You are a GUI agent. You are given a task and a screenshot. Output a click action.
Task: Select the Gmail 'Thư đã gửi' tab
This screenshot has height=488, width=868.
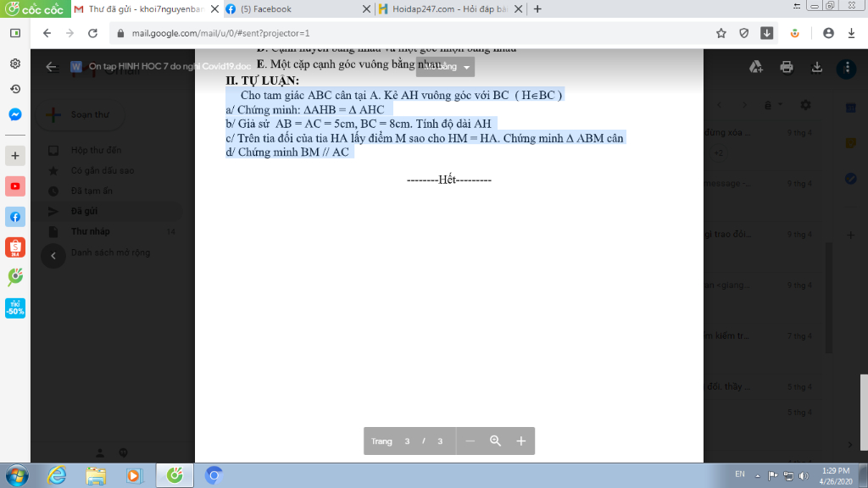(x=146, y=8)
